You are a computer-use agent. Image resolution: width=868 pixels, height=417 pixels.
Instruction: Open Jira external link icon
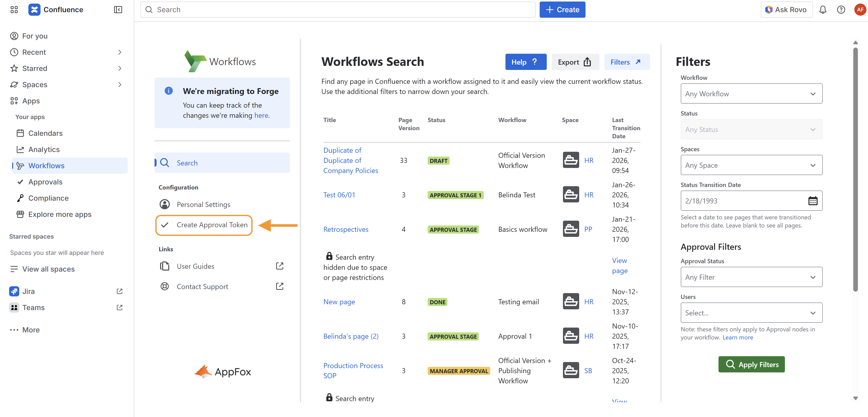[x=119, y=291]
